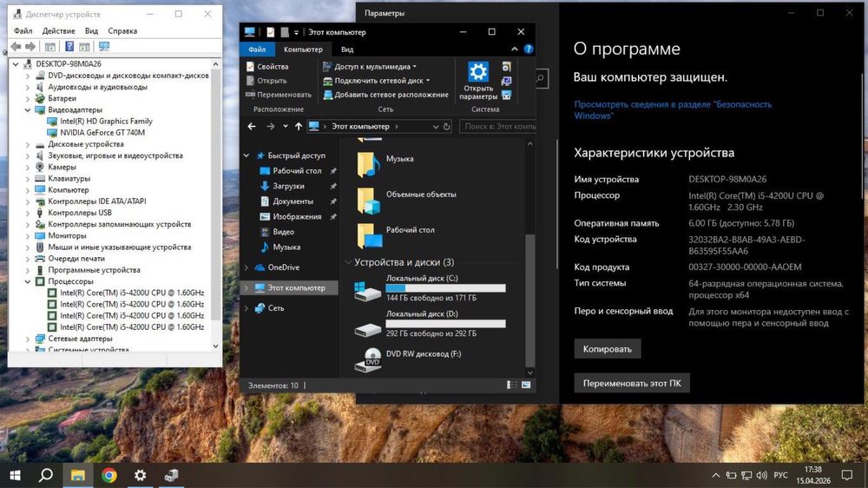Expand the Дисковые устройства category

(x=28, y=144)
